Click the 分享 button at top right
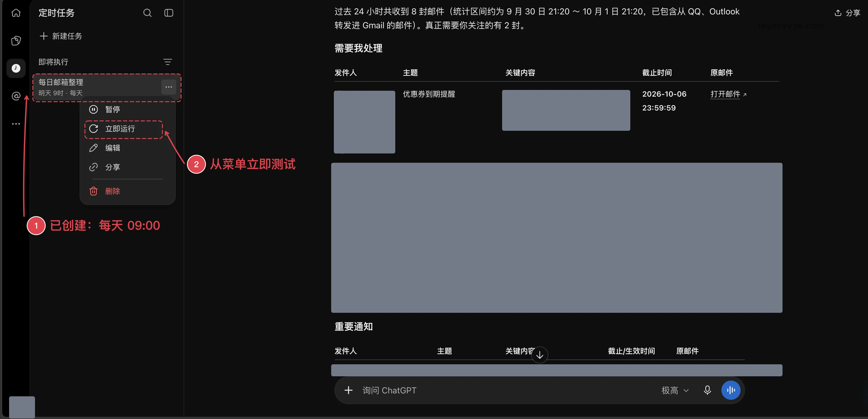The height and width of the screenshot is (419, 868). click(x=847, y=13)
